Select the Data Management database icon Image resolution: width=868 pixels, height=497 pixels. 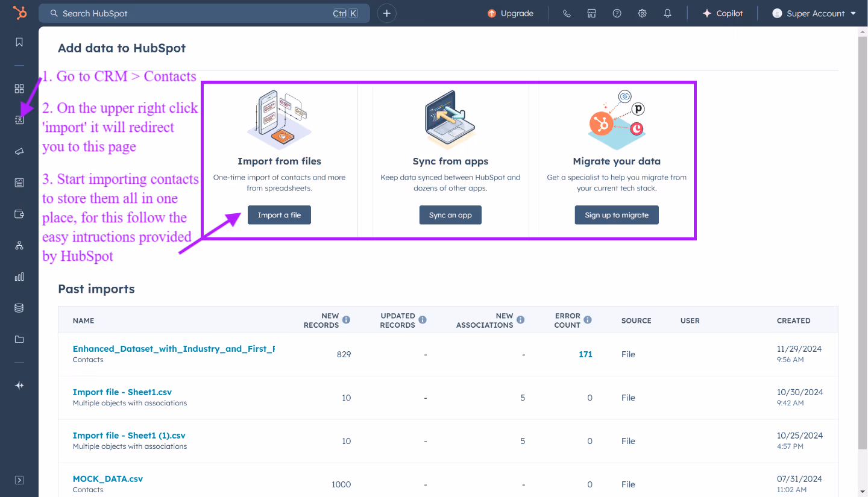19,308
